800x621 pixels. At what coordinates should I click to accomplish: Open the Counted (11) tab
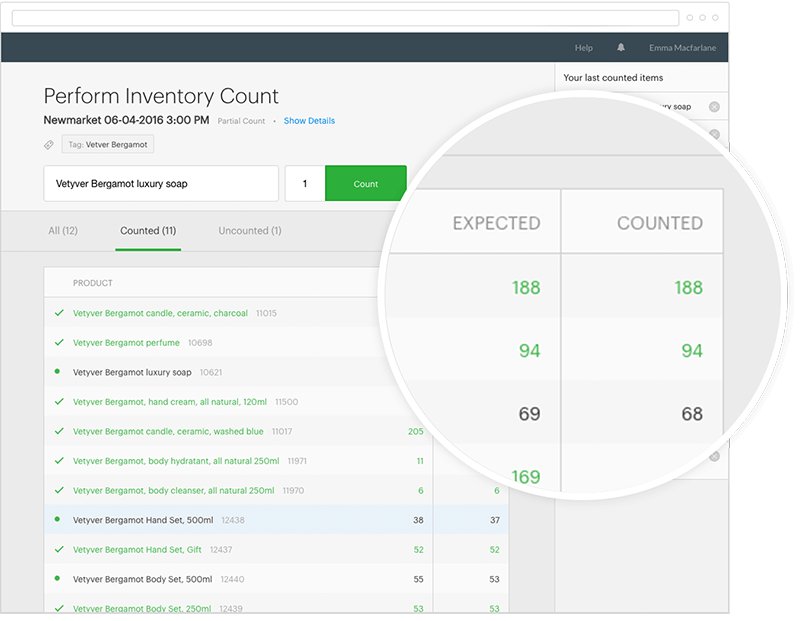coord(148,231)
